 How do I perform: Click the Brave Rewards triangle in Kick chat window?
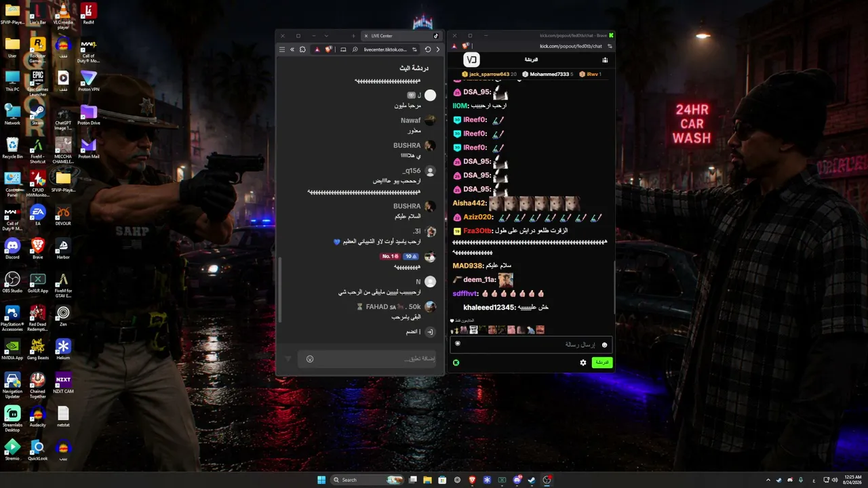click(x=454, y=46)
